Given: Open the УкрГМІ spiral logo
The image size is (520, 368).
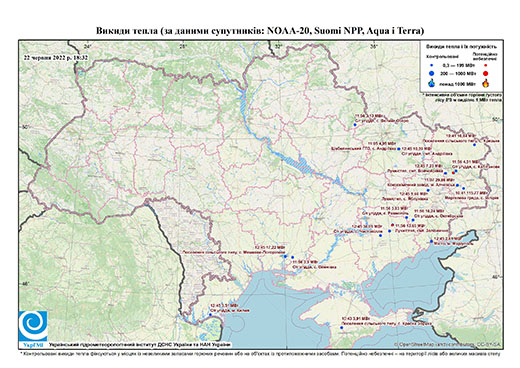Looking at the screenshot, I should (x=33, y=326).
